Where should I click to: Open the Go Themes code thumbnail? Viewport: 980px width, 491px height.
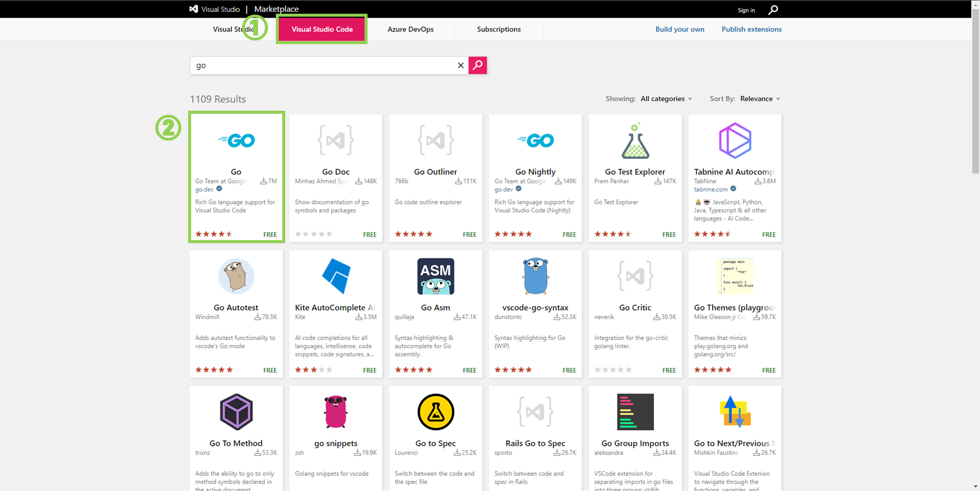tap(735, 276)
